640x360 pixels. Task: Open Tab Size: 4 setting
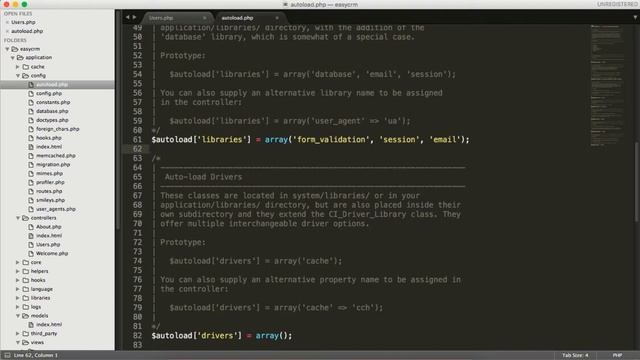(575, 356)
